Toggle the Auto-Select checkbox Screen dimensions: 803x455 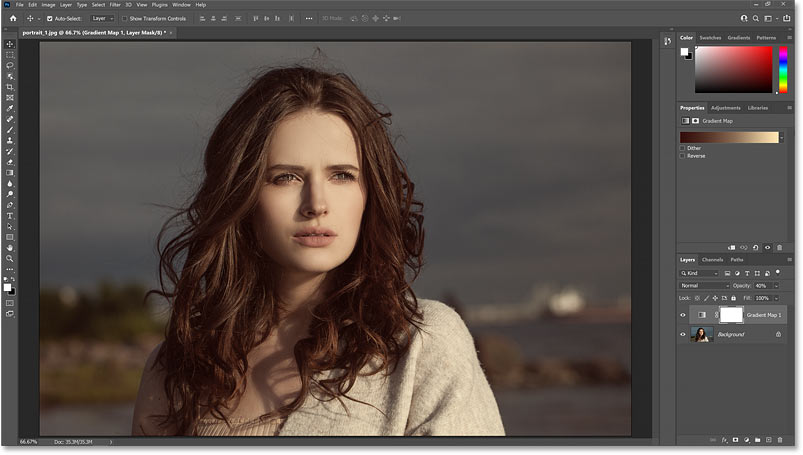[x=50, y=18]
